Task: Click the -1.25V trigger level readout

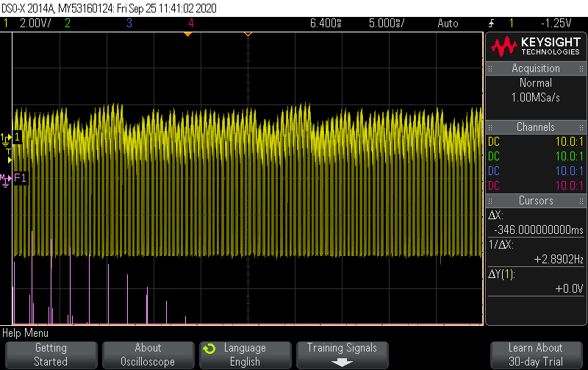Action: pyautogui.click(x=556, y=24)
